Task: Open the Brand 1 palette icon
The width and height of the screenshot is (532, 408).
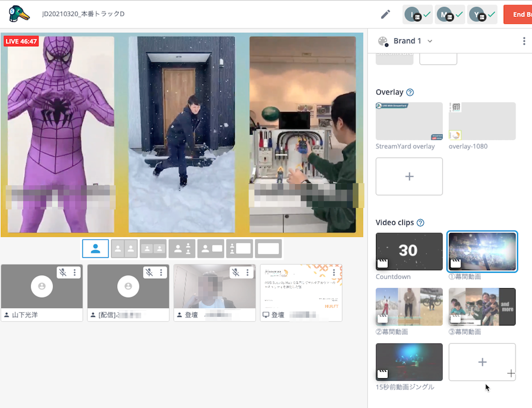Action: [383, 41]
